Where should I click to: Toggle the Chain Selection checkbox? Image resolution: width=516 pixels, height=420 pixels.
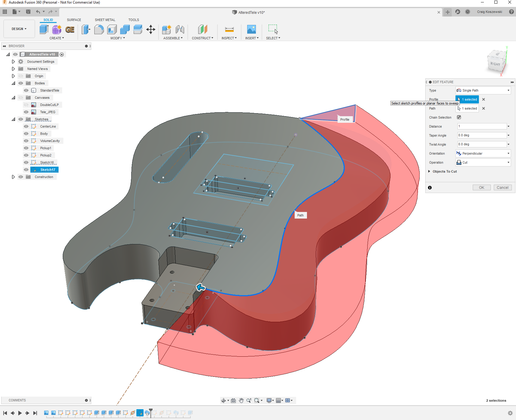coord(459,117)
